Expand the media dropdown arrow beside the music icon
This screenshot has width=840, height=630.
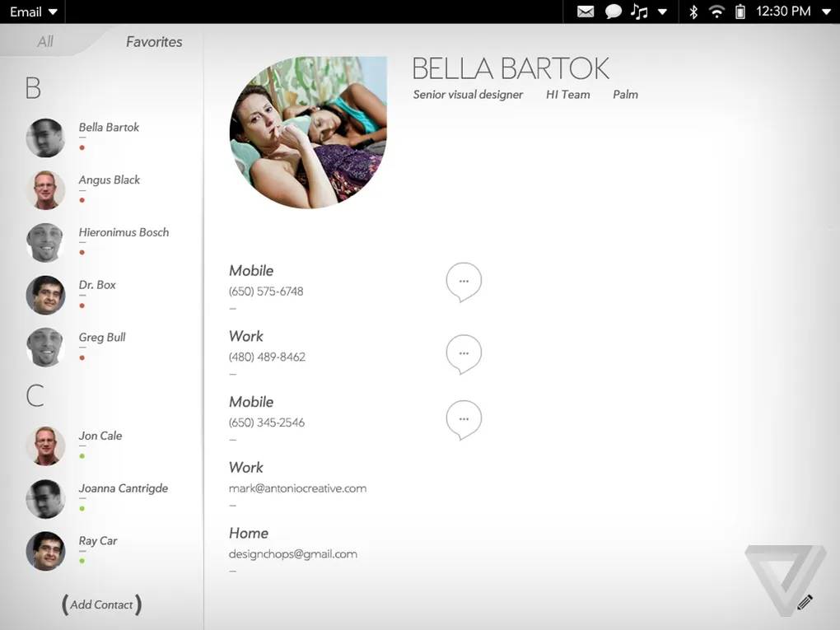tap(662, 12)
